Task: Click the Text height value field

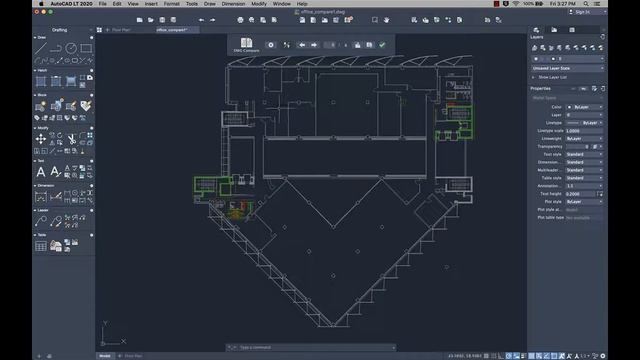Action: pyautogui.click(x=580, y=194)
